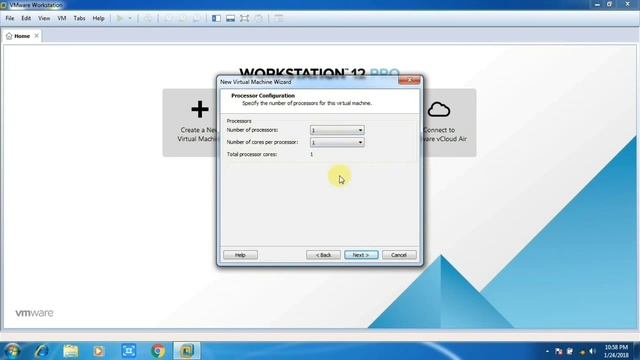The image size is (640, 360).
Task: Click the volume speaker tray icon
Action: click(593, 351)
